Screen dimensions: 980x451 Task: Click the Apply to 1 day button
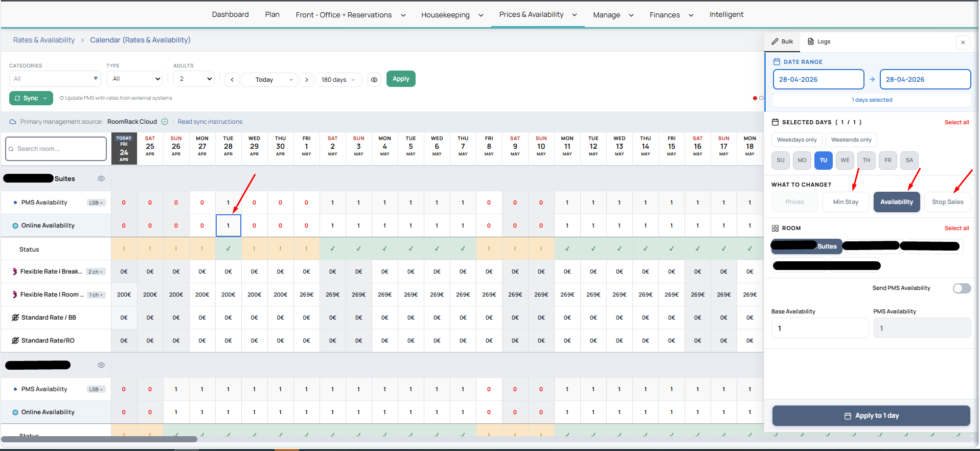click(871, 416)
